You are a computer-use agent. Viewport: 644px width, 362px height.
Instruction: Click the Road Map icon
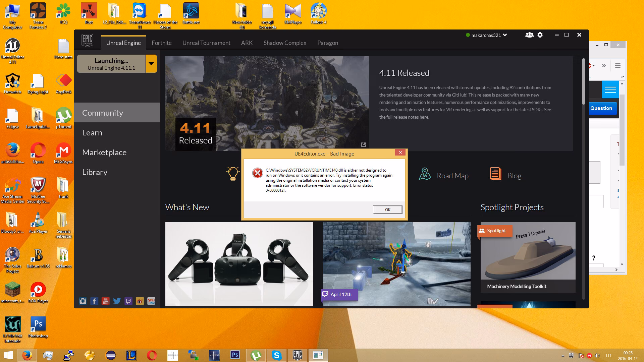point(425,174)
